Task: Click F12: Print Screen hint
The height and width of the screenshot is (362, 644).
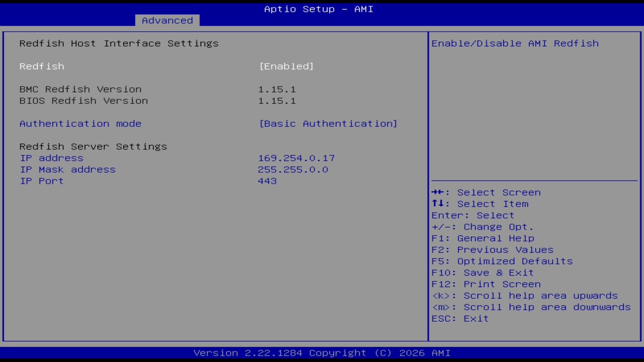Action: (x=486, y=284)
